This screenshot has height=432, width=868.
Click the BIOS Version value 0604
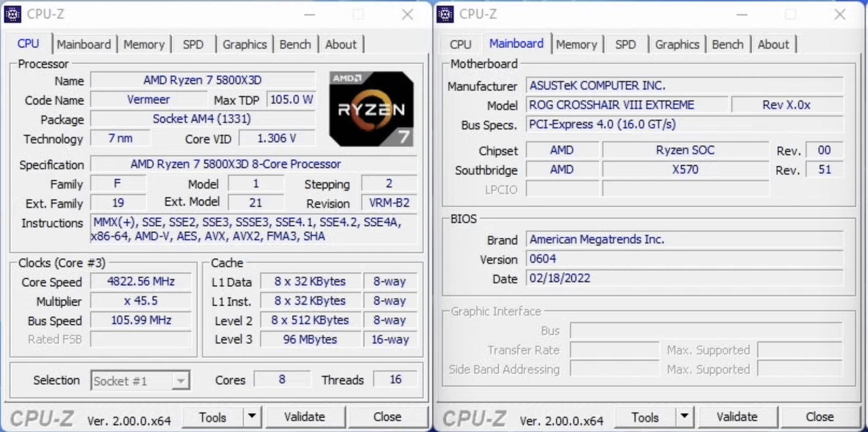[x=685, y=258]
